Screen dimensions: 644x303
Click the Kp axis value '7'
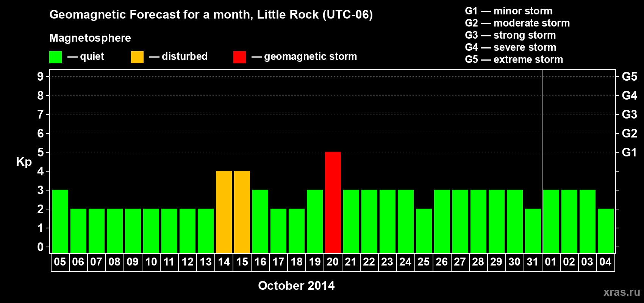pos(41,114)
